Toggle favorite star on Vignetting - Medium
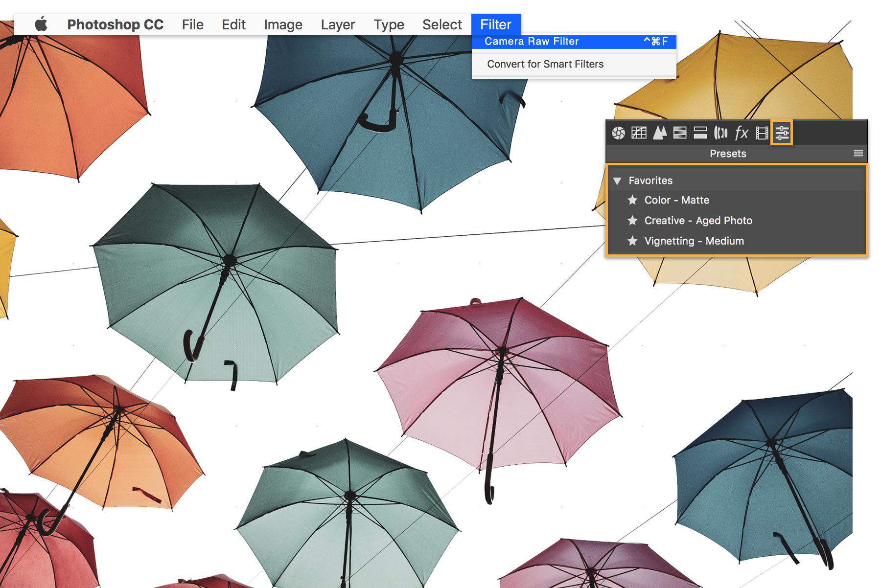Image resolution: width=881 pixels, height=588 pixels. [x=632, y=241]
